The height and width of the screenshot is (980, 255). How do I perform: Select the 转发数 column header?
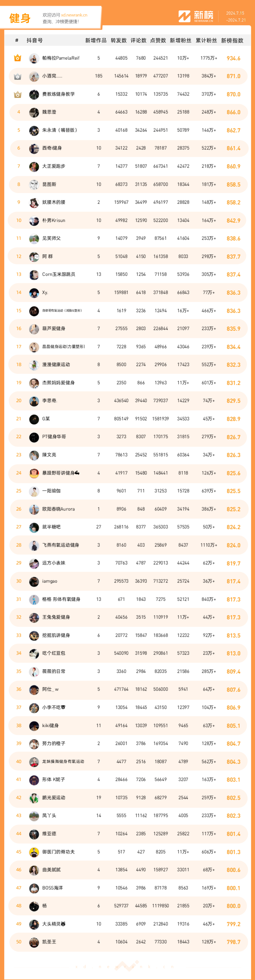click(119, 40)
